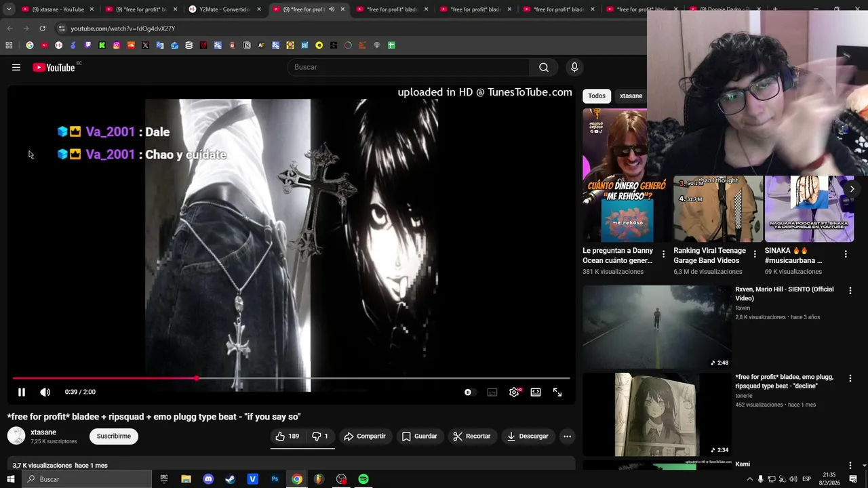Image resolution: width=868 pixels, height=488 pixels.
Task: Open the Twitch bookmark
Action: click(x=87, y=45)
